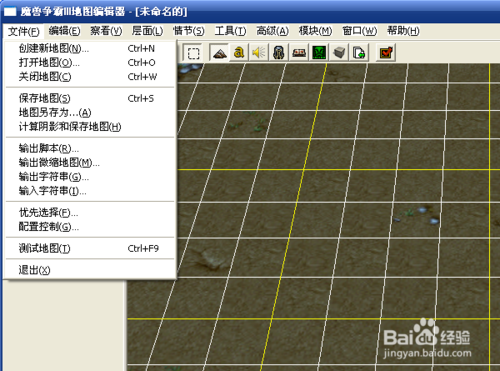Choose 地图另存为...(A) entry
This screenshot has height=371, width=500.
pyautogui.click(x=90, y=113)
